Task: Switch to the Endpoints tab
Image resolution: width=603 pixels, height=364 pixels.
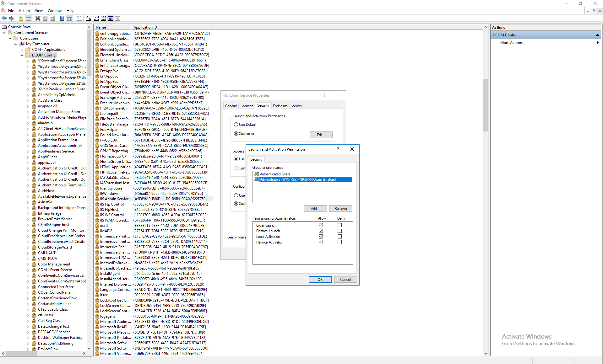Action: click(x=280, y=106)
